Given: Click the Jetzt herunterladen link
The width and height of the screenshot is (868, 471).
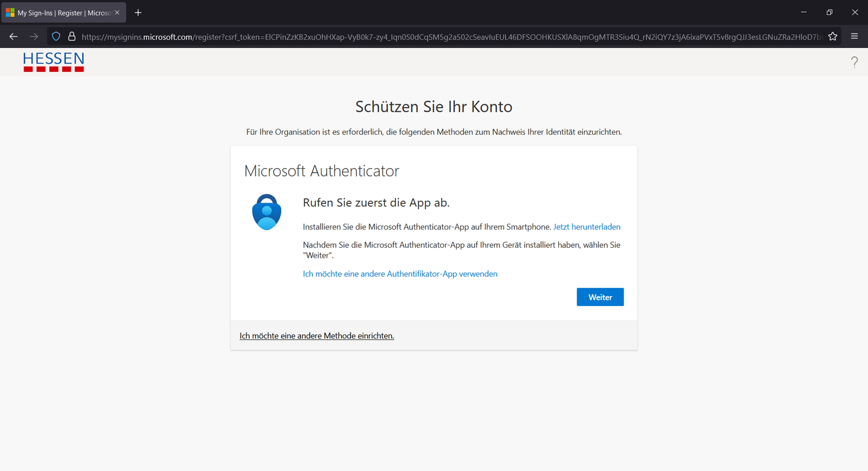Looking at the screenshot, I should click(587, 227).
